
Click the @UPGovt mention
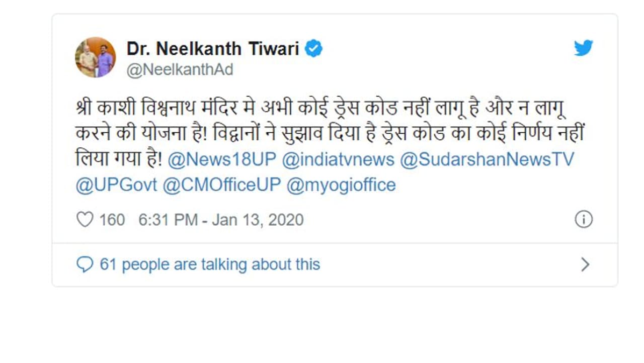click(116, 185)
